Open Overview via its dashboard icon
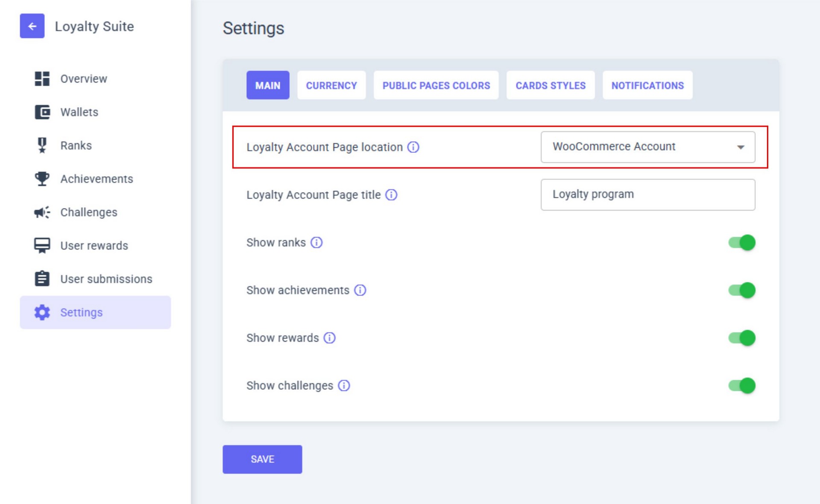The width and height of the screenshot is (820, 504). click(42, 79)
